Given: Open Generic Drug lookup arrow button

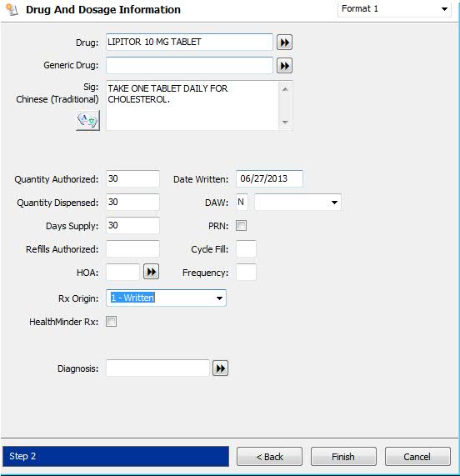Looking at the screenshot, I should point(284,66).
